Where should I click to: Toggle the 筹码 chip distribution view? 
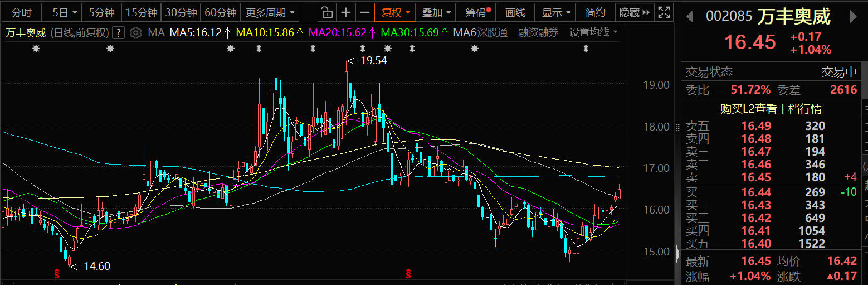click(x=478, y=12)
